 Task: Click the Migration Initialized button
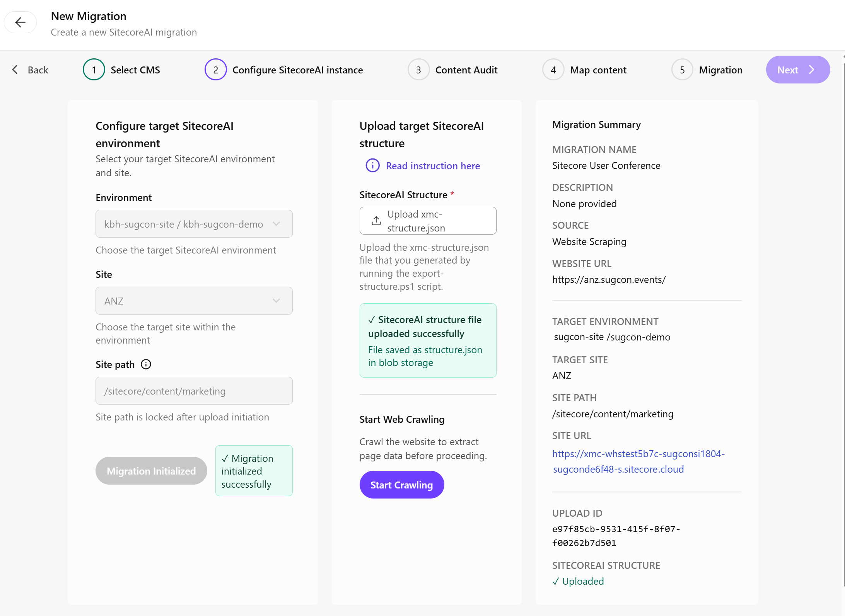151,471
